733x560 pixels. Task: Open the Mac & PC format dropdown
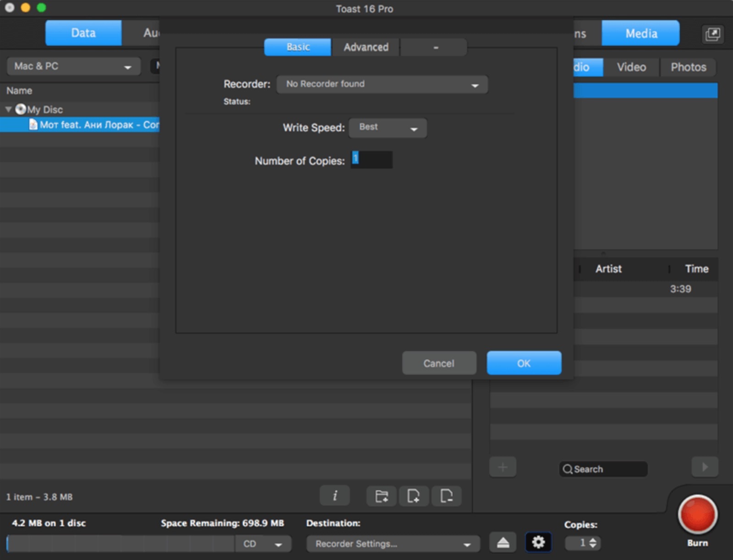73,66
